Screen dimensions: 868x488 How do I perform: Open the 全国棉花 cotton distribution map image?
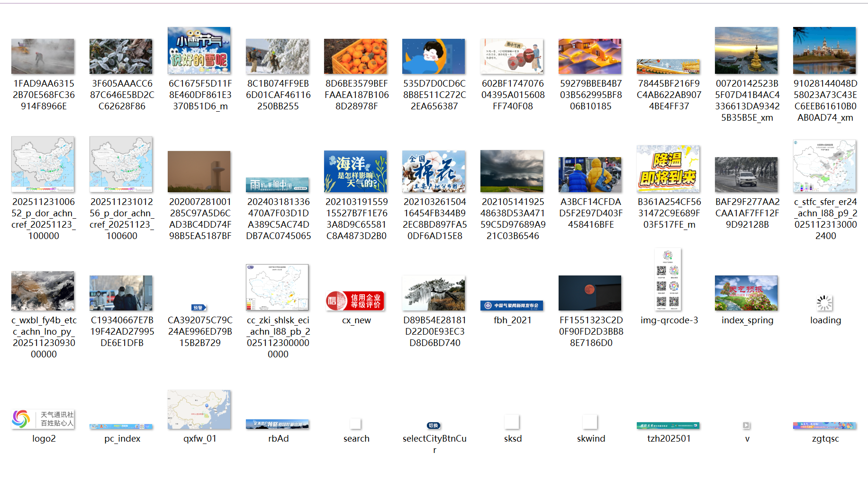click(x=434, y=171)
